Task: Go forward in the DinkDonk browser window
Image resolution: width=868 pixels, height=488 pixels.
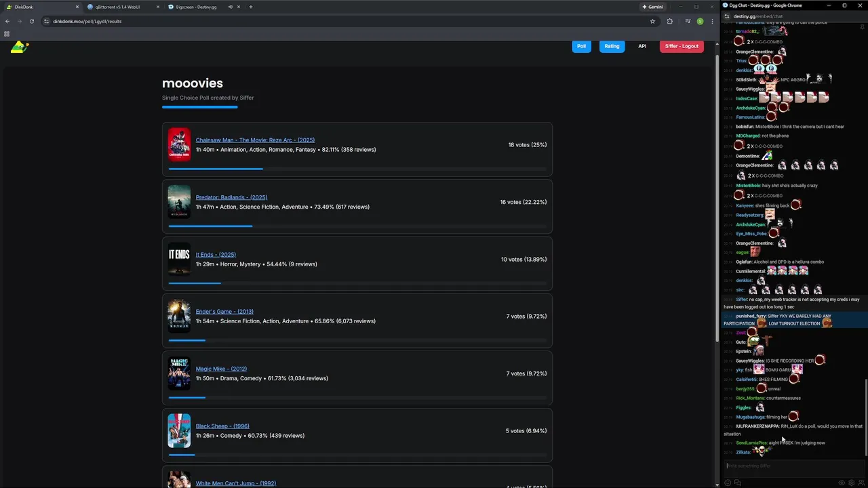Action: coord(19,21)
